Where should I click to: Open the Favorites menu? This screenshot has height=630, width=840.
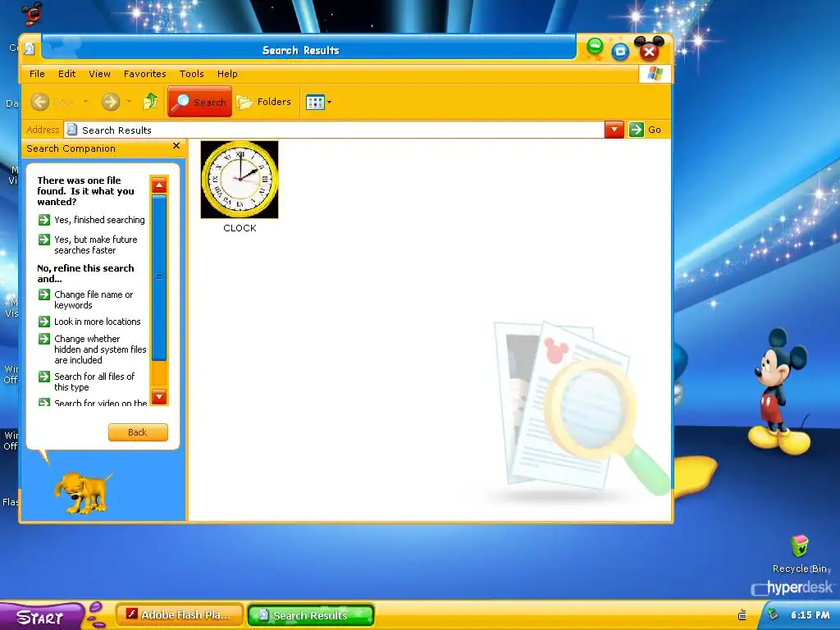(144, 74)
